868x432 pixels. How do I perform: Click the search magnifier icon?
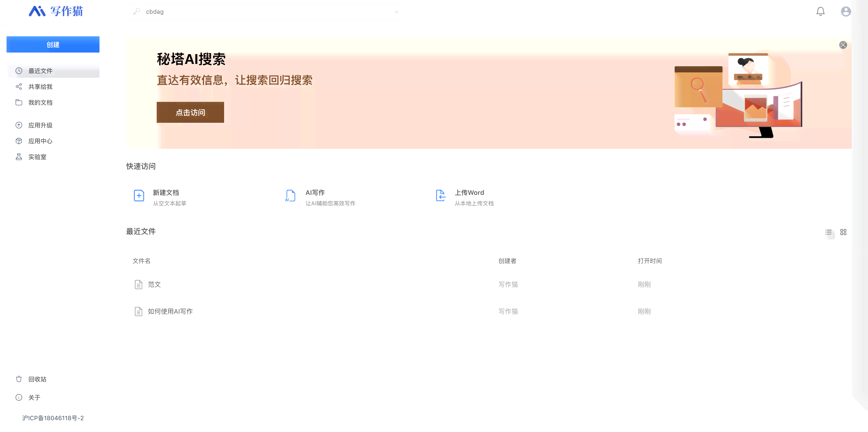[x=136, y=11]
